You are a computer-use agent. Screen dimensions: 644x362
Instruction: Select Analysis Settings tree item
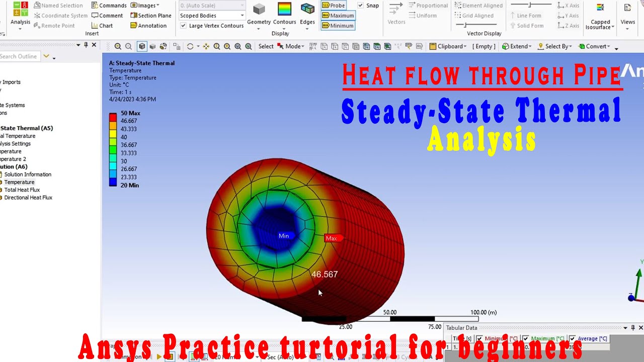coord(15,144)
